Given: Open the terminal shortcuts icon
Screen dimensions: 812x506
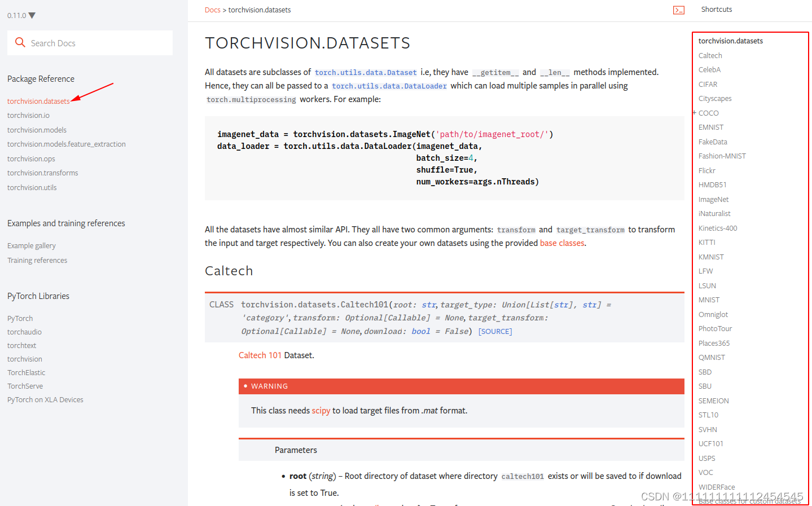Looking at the screenshot, I should point(679,10).
